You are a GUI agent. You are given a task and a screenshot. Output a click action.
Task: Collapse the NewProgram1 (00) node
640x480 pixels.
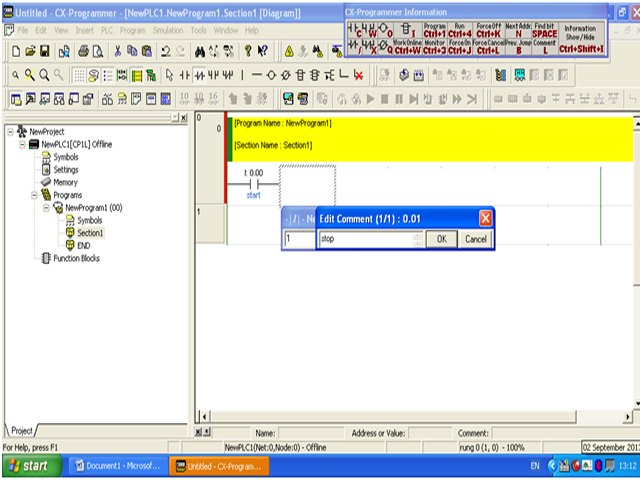46,208
